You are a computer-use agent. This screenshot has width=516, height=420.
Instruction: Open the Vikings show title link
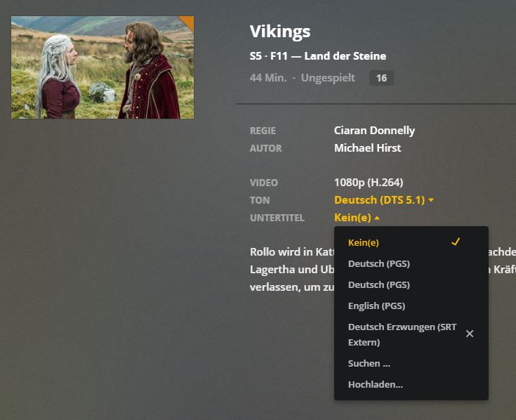(280, 32)
